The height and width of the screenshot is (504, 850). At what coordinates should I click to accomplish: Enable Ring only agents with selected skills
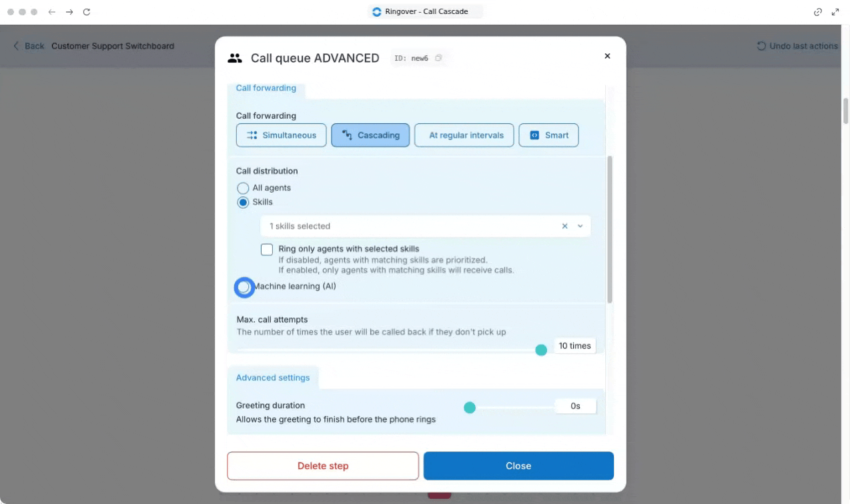pos(267,249)
